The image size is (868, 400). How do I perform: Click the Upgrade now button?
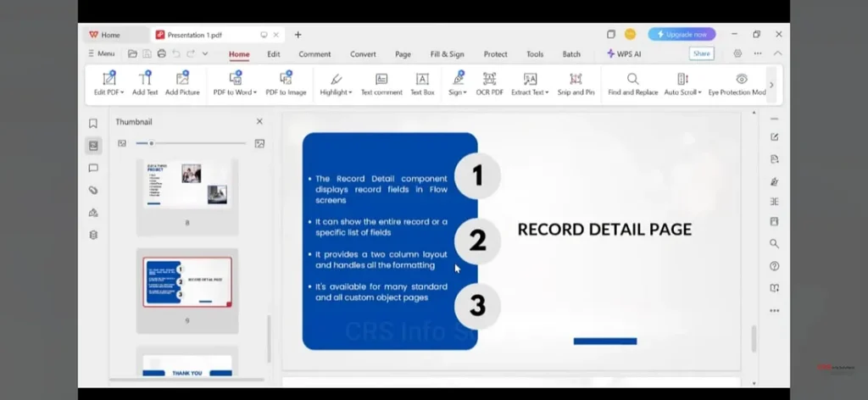tap(682, 35)
